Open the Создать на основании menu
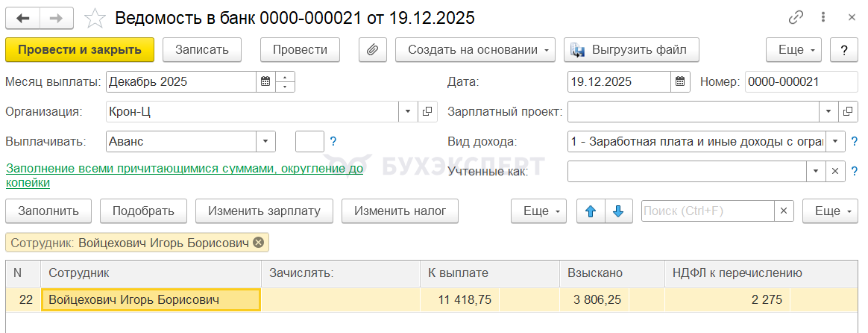 click(476, 50)
